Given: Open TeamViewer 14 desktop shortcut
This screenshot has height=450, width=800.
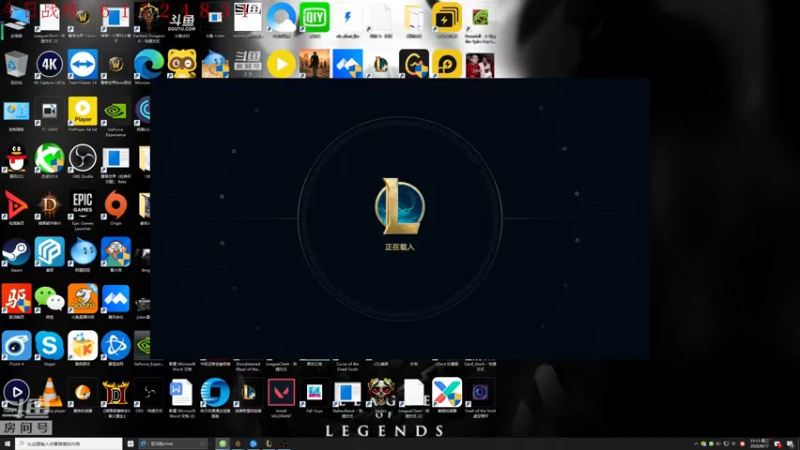Looking at the screenshot, I should point(83,66).
